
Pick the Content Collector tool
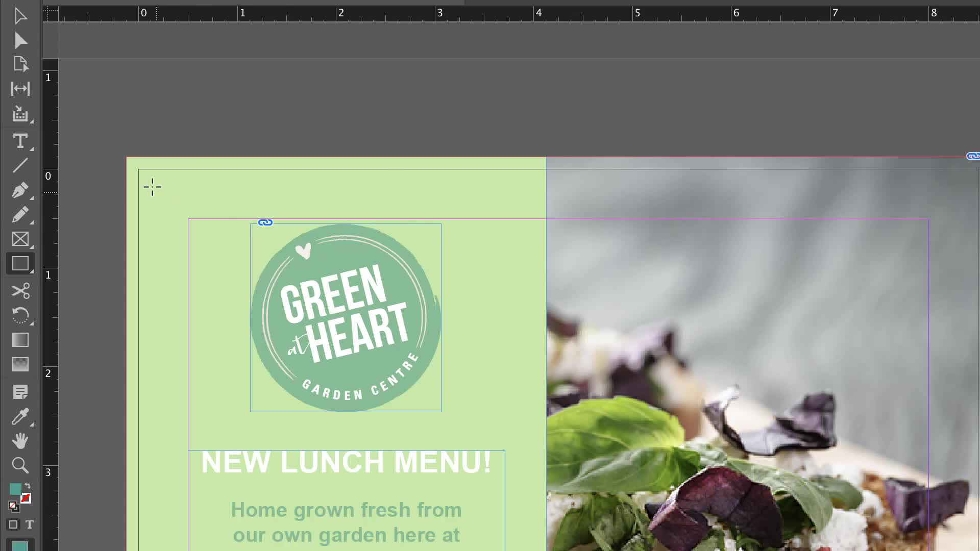tap(20, 114)
